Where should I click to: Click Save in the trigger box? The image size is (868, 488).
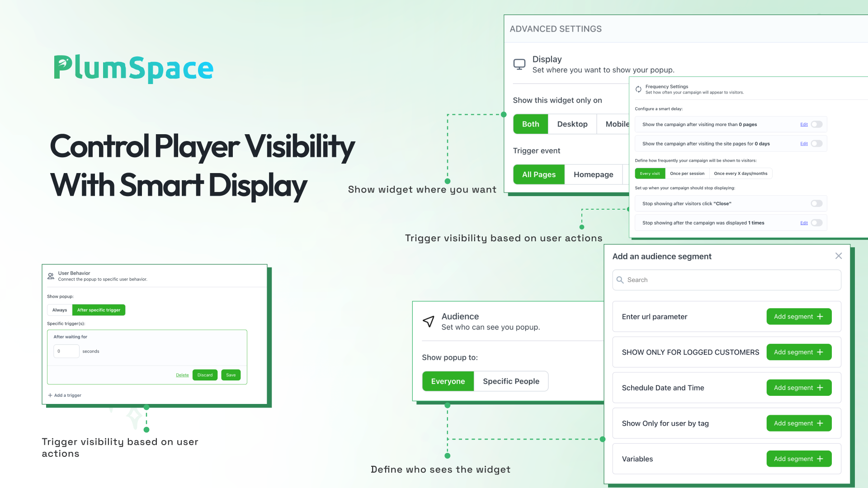tap(231, 375)
